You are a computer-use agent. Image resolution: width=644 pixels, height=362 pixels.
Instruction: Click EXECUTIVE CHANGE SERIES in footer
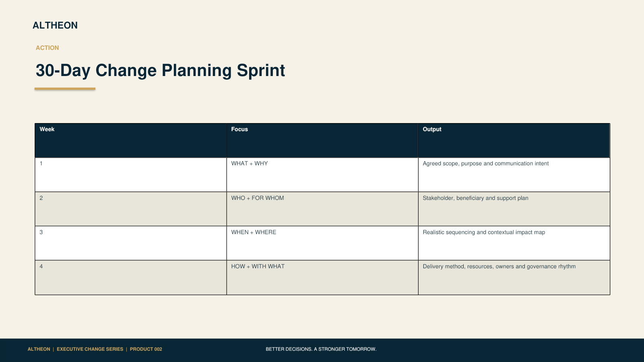(x=90, y=349)
